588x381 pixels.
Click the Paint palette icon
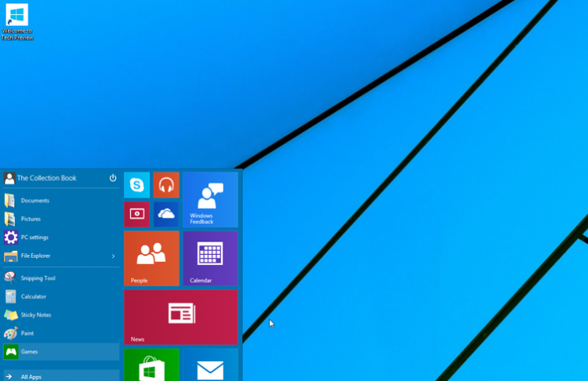point(10,333)
